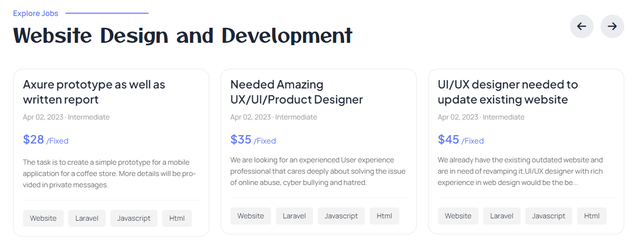Select Html tag on Axure prototype card

(177, 218)
